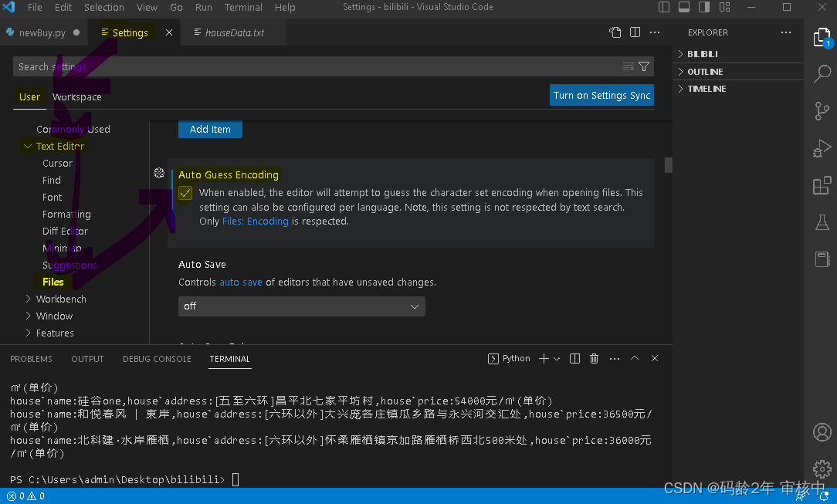The height and width of the screenshot is (504, 837).
Task: Open the Terminal menu
Action: (243, 8)
